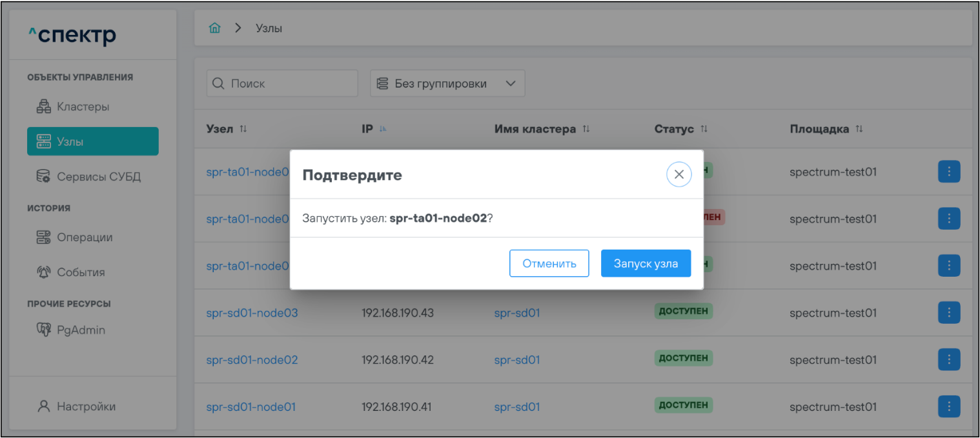Open three-dot menu for spr-sd01-node01 row
The height and width of the screenshot is (438, 980).
click(x=948, y=406)
